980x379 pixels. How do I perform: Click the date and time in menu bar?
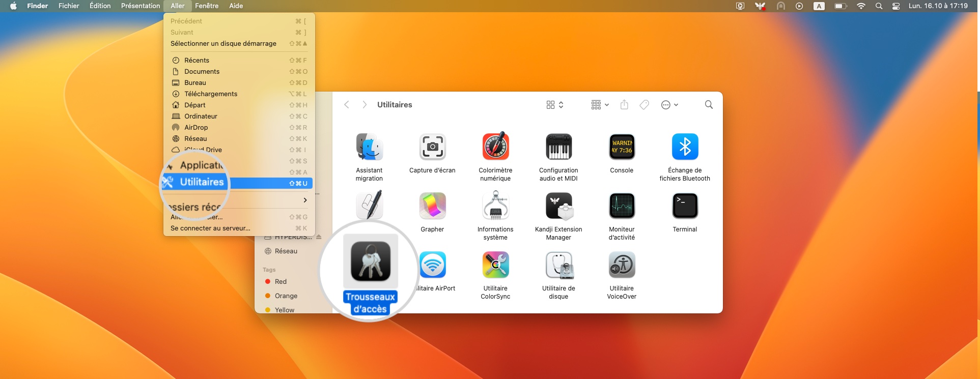(938, 6)
